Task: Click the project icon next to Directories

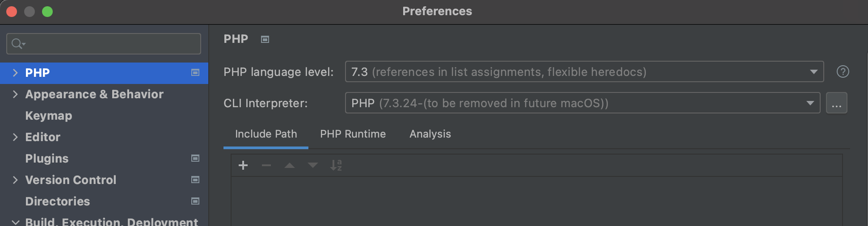Action: click(195, 201)
